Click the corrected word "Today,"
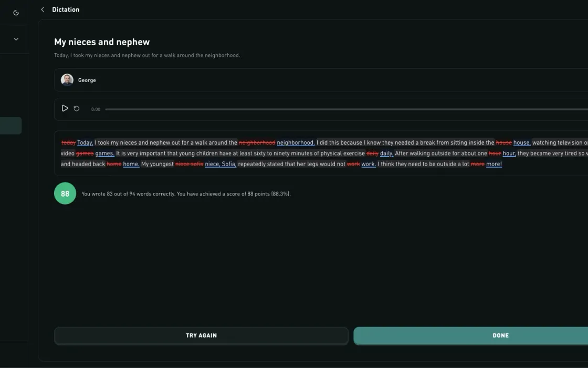588x368 pixels. [85, 142]
